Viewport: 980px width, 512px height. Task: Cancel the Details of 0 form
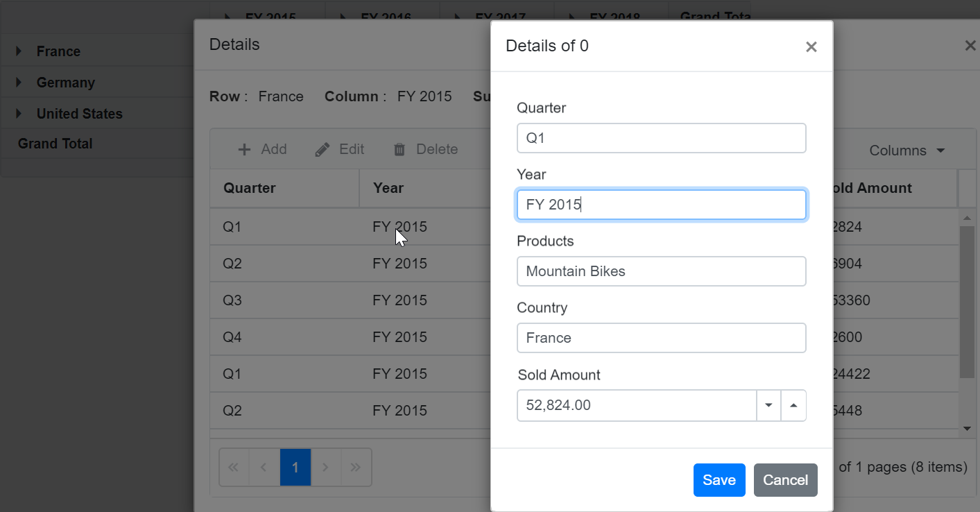785,479
